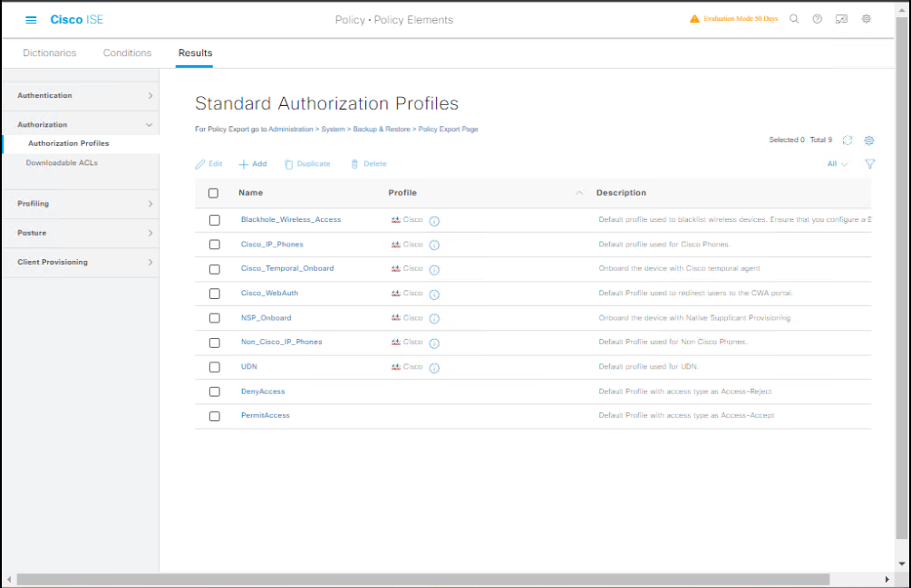The height and width of the screenshot is (588, 911).
Task: Click the Edit button
Action: (x=209, y=164)
